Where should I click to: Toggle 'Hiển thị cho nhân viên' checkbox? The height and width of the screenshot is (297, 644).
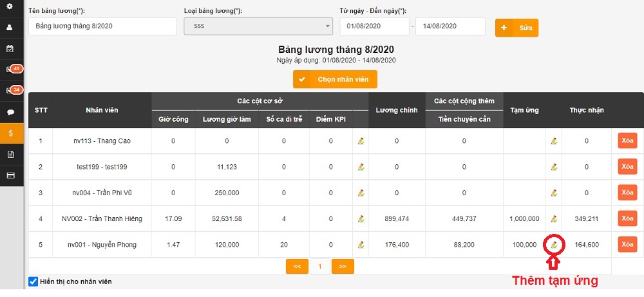coord(33,282)
